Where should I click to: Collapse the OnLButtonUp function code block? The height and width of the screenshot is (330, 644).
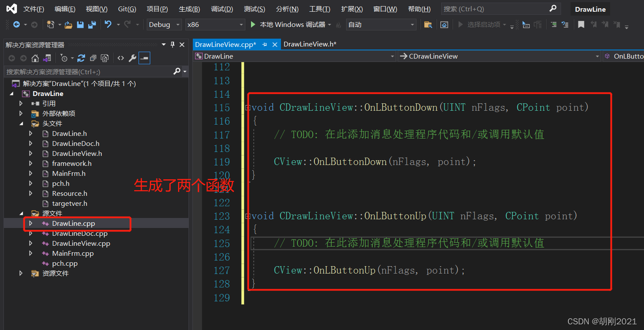pos(248,216)
